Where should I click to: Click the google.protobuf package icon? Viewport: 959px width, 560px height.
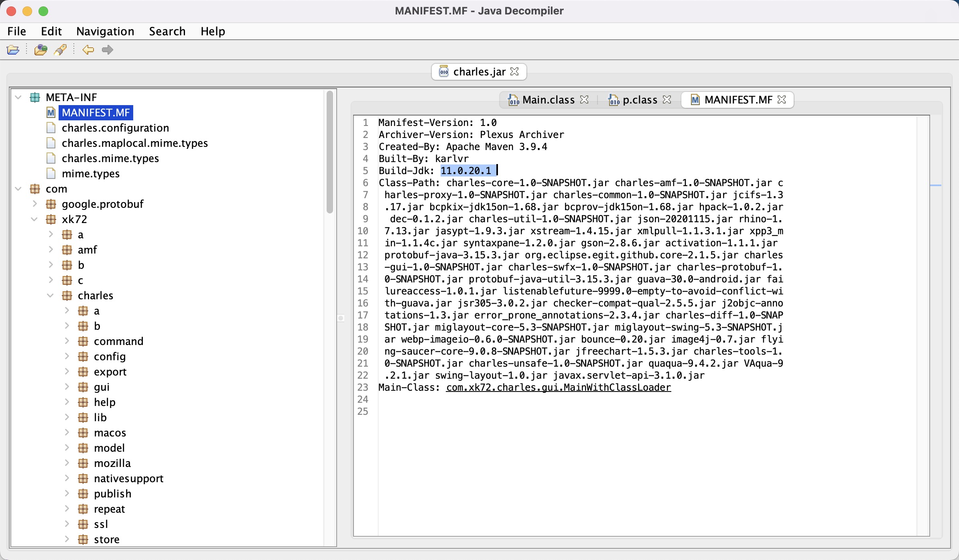click(51, 204)
